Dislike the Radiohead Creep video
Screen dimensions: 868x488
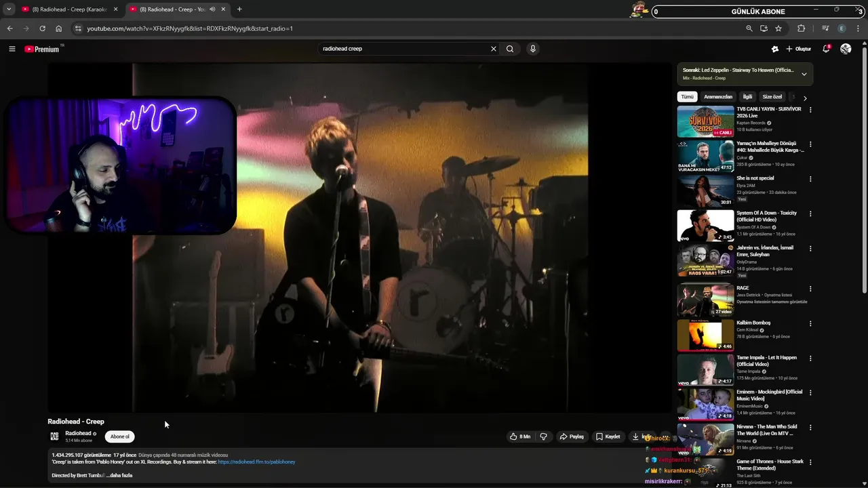[x=543, y=436]
